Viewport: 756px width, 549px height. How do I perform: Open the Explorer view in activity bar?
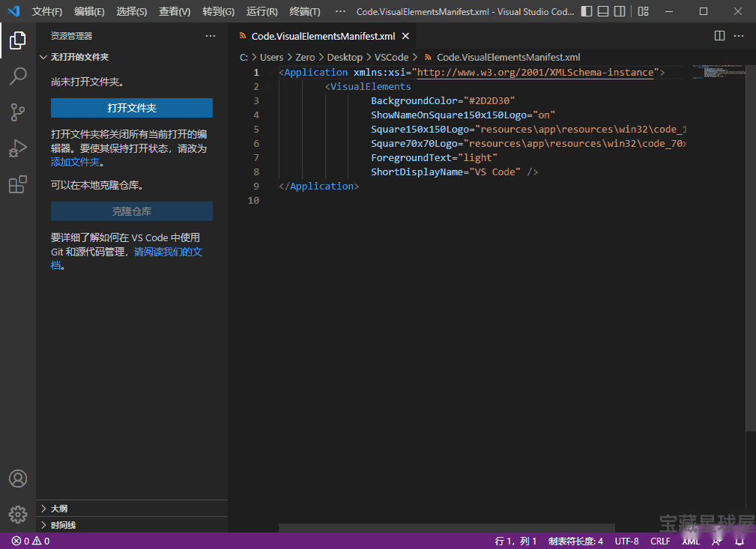pyautogui.click(x=18, y=40)
